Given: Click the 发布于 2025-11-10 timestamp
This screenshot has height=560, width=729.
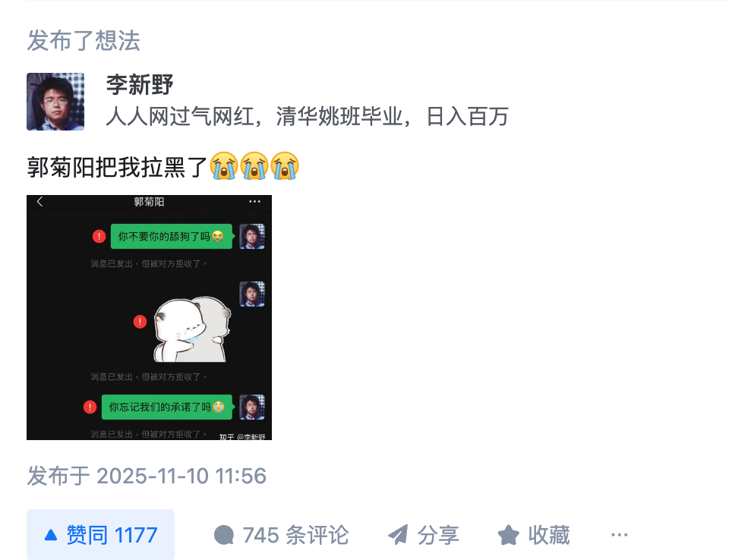Looking at the screenshot, I should click(x=147, y=476).
